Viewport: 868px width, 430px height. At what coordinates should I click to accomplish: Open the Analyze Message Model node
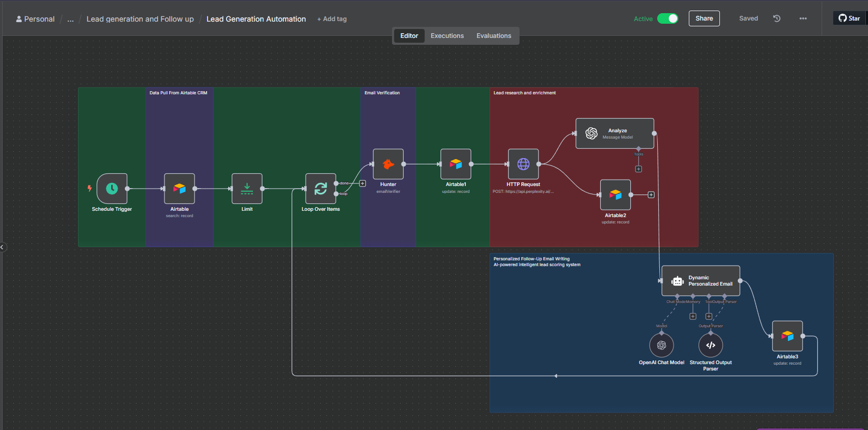(x=615, y=133)
